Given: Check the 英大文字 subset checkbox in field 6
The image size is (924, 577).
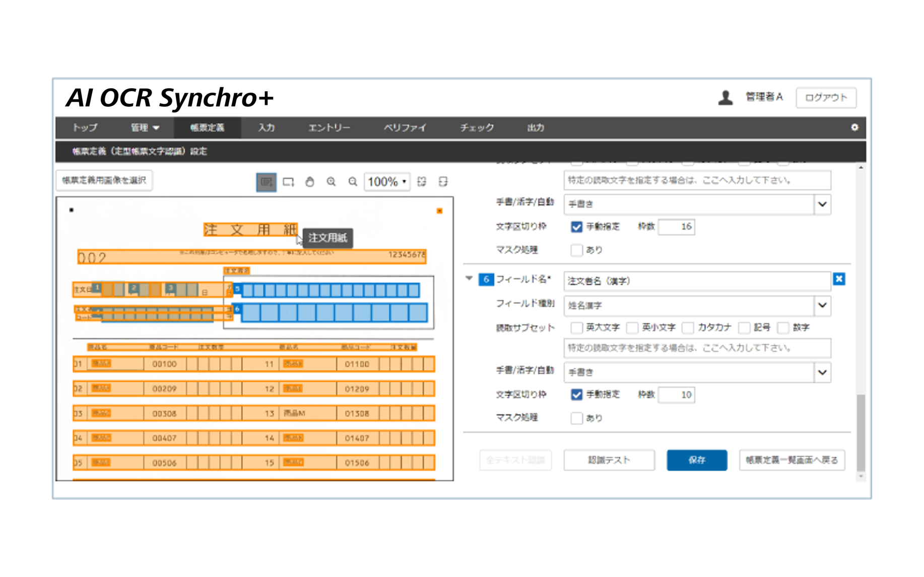Looking at the screenshot, I should [x=576, y=328].
